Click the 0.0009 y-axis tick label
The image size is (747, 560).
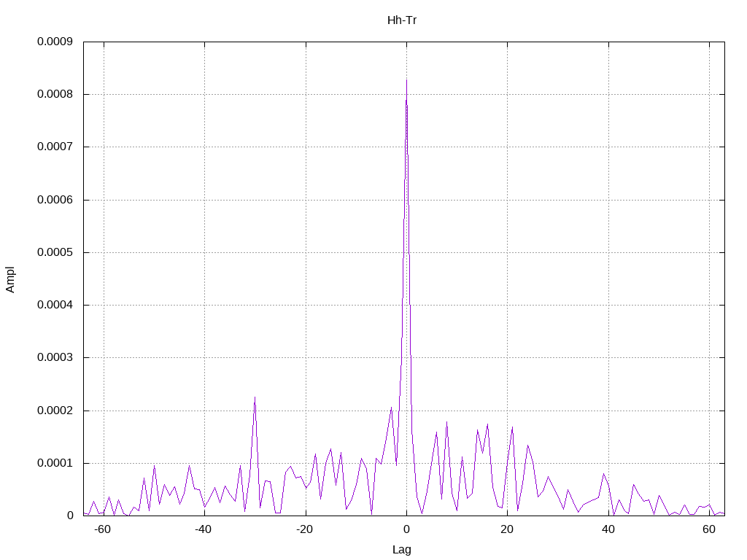[55, 42]
